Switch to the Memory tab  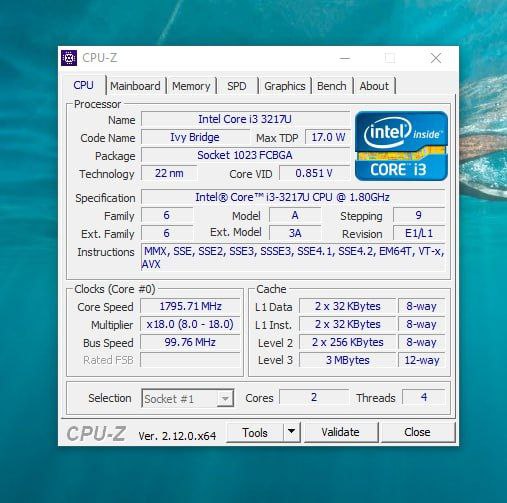click(191, 86)
